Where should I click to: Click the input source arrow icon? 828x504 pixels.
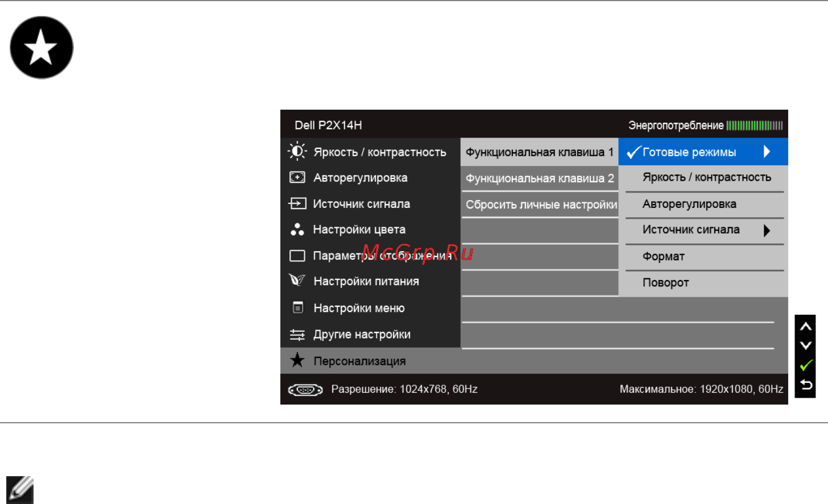click(297, 203)
